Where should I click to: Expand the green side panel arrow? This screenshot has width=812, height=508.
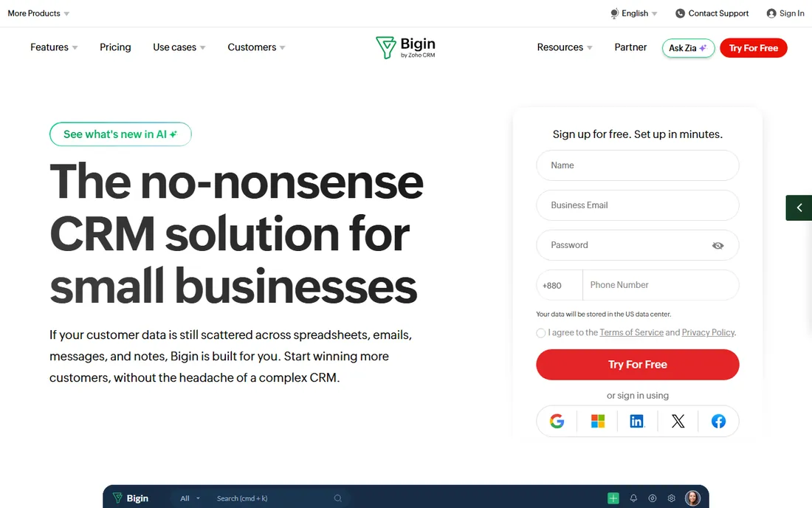coord(799,207)
